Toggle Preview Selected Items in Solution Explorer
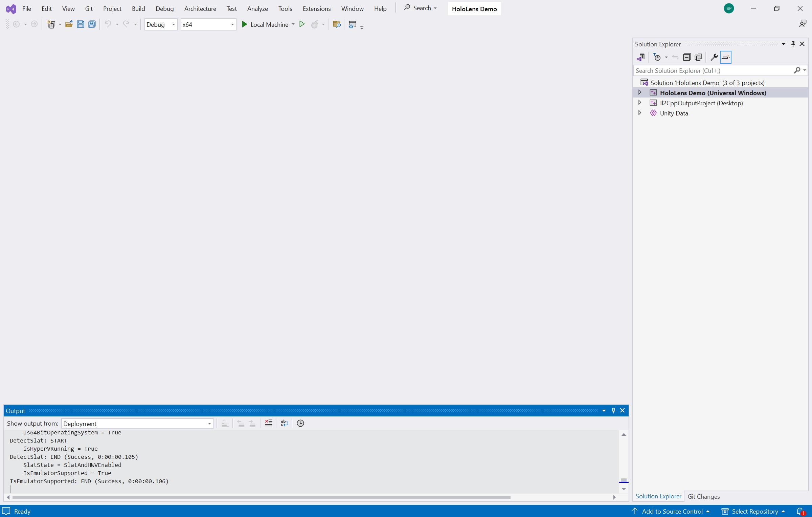 [x=725, y=57]
